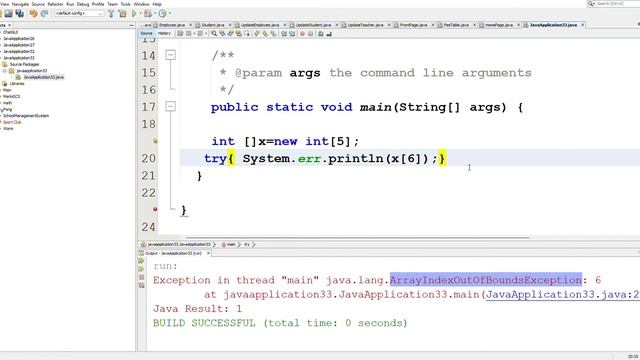Open the JavaApplication33.java stack trace link
640x360 pixels.
click(x=562, y=295)
